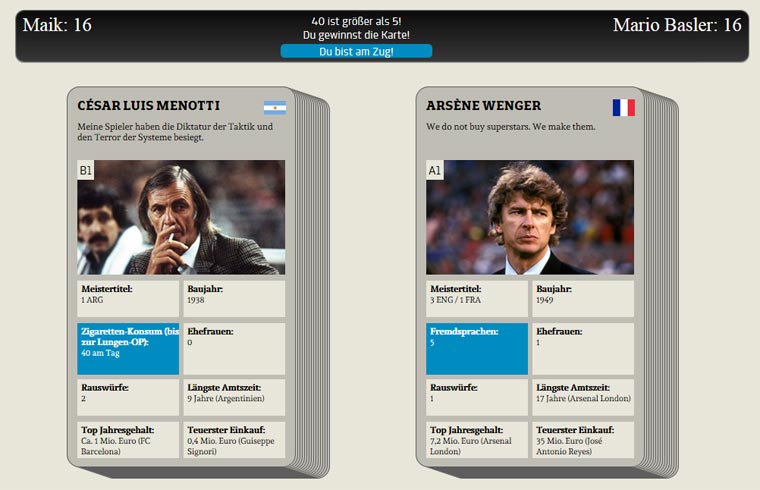Click Wenger's Meistertitel stat cell
This screenshot has height=490, width=760.
click(x=477, y=298)
